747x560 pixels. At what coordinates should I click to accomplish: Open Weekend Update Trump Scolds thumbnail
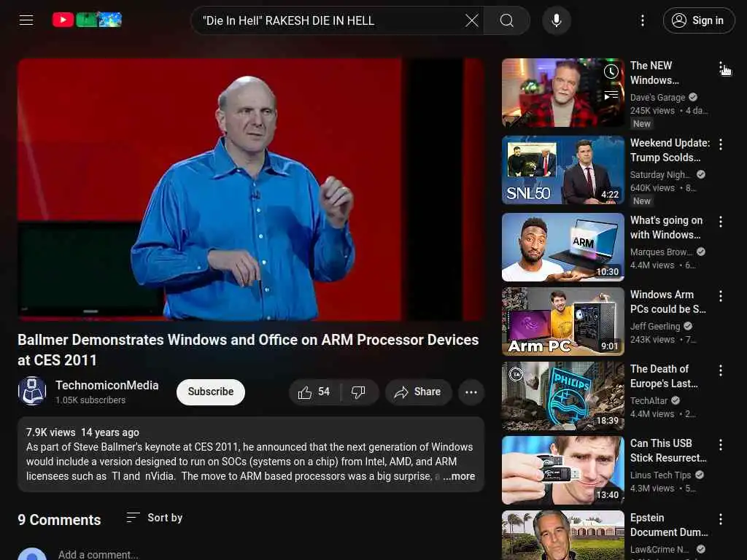(x=562, y=170)
